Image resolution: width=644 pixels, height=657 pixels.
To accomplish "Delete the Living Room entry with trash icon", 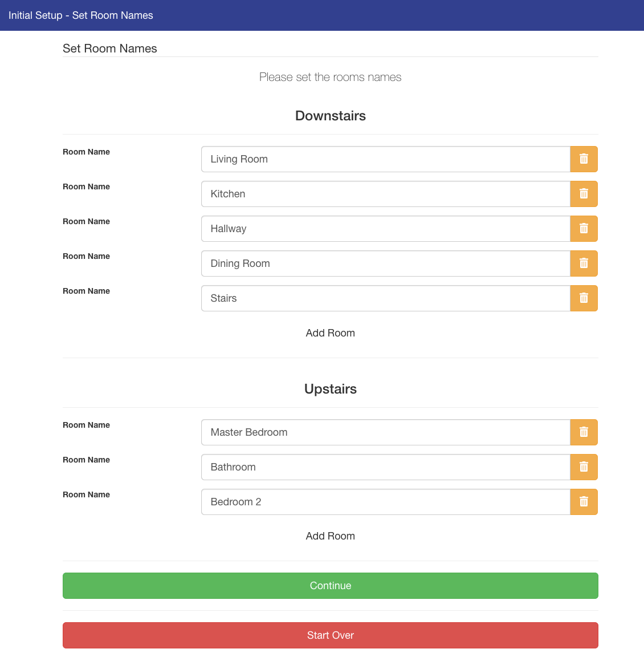I will pos(584,159).
